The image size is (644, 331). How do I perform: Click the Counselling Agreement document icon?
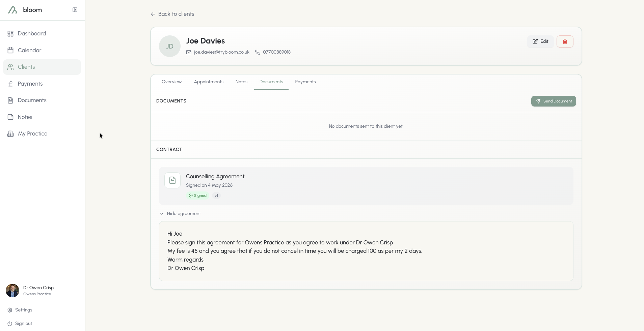point(172,180)
